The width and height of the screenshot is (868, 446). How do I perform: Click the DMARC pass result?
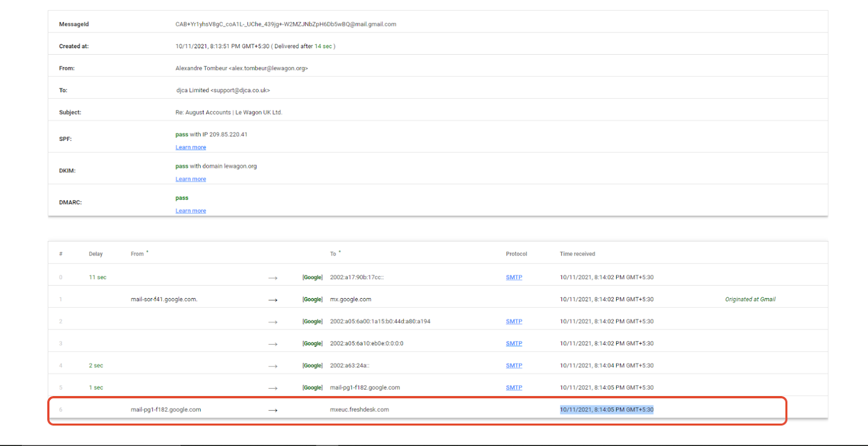(x=182, y=198)
